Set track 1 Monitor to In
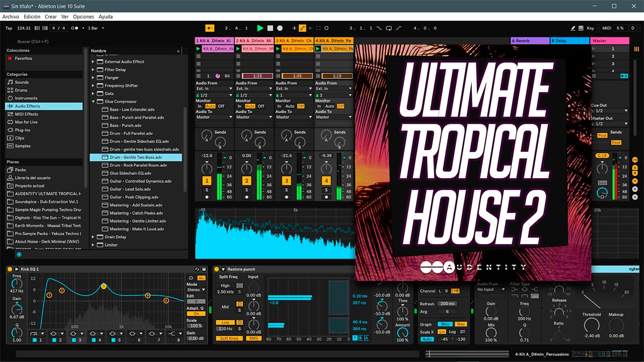 pos(199,106)
